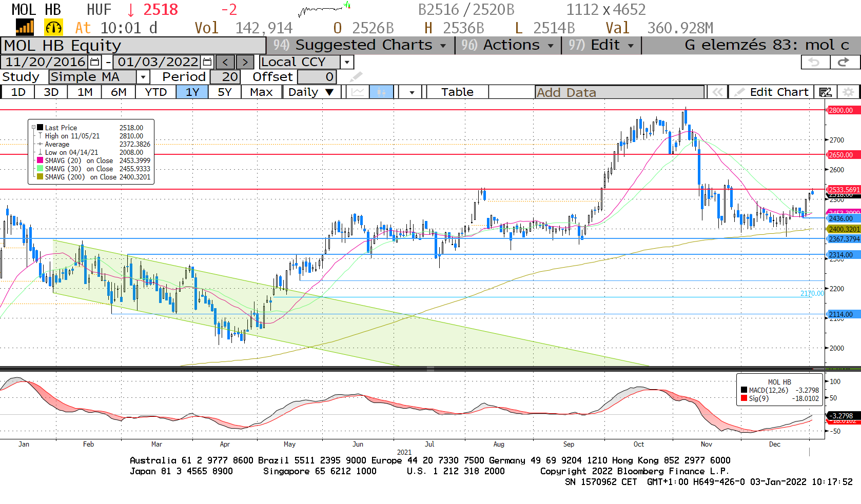Click the 2436.00 price level label
861x504 pixels.
coord(844,218)
